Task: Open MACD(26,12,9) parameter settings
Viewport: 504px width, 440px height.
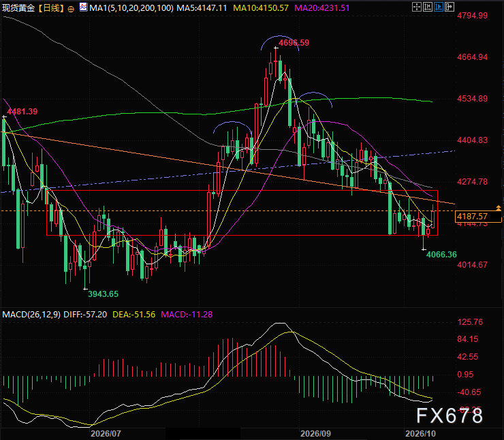Action: [31, 314]
